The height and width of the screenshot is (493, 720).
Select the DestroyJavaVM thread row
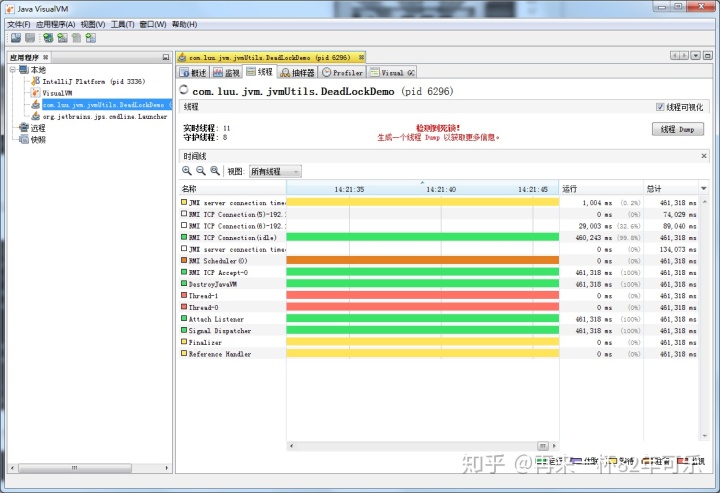(439, 284)
